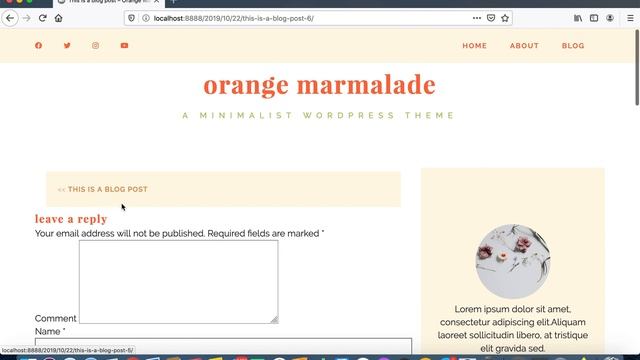Open the browser home page
Image resolution: width=640 pixels, height=360 pixels.
58,18
